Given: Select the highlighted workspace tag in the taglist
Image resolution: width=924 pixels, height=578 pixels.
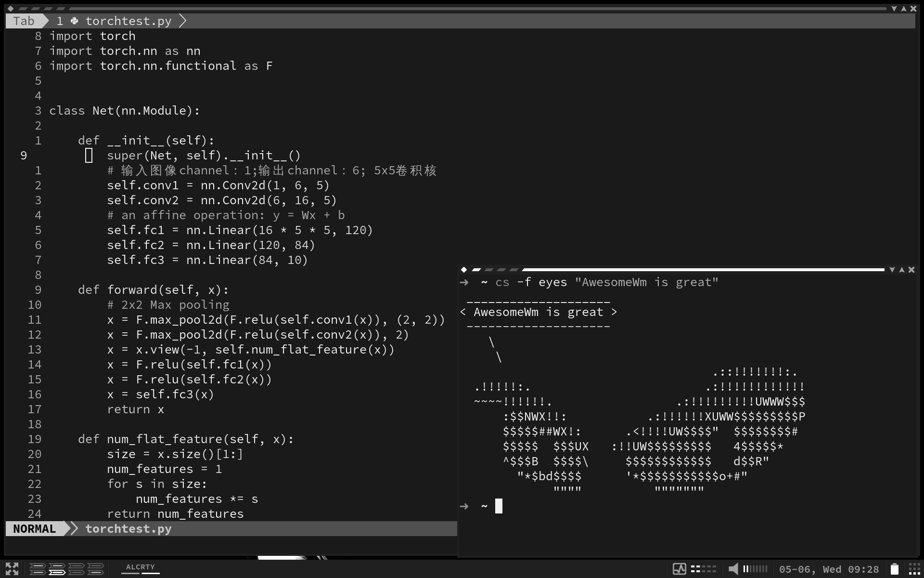Looking at the screenshot, I should (57, 572).
